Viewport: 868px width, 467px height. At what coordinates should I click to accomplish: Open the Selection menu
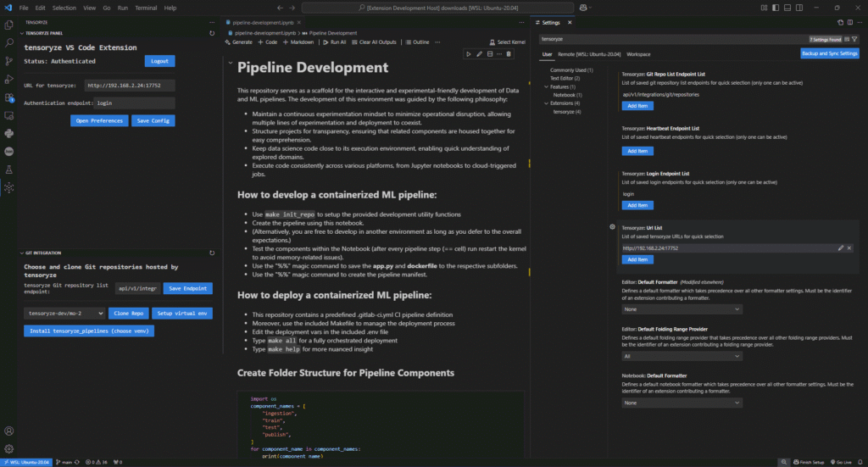click(64, 8)
